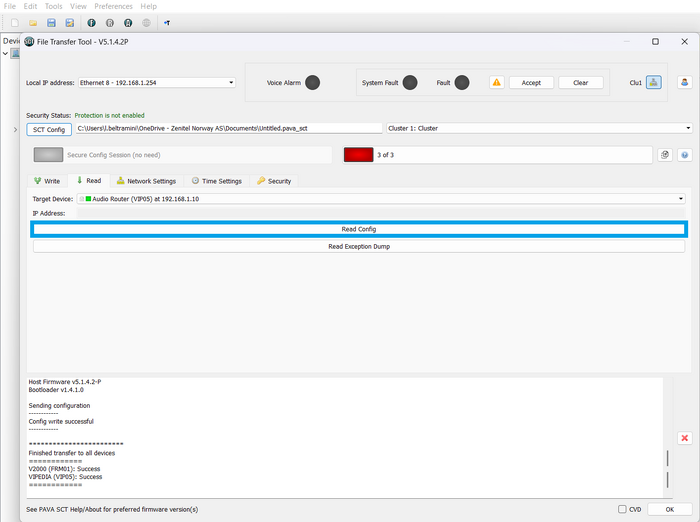This screenshot has width=700, height=522.
Task: Toggle the CVD checkbox
Action: [622, 509]
